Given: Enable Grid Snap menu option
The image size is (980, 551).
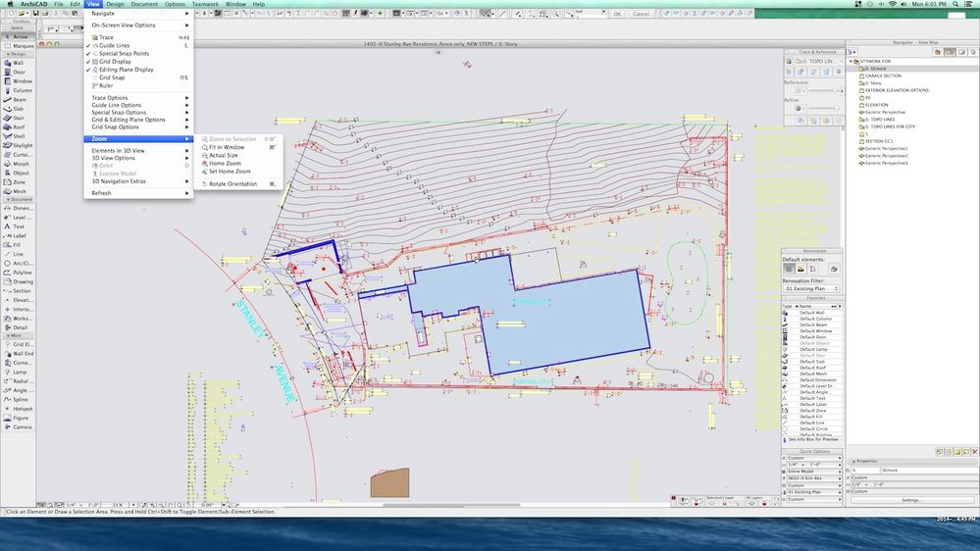Looking at the screenshot, I should [x=112, y=77].
